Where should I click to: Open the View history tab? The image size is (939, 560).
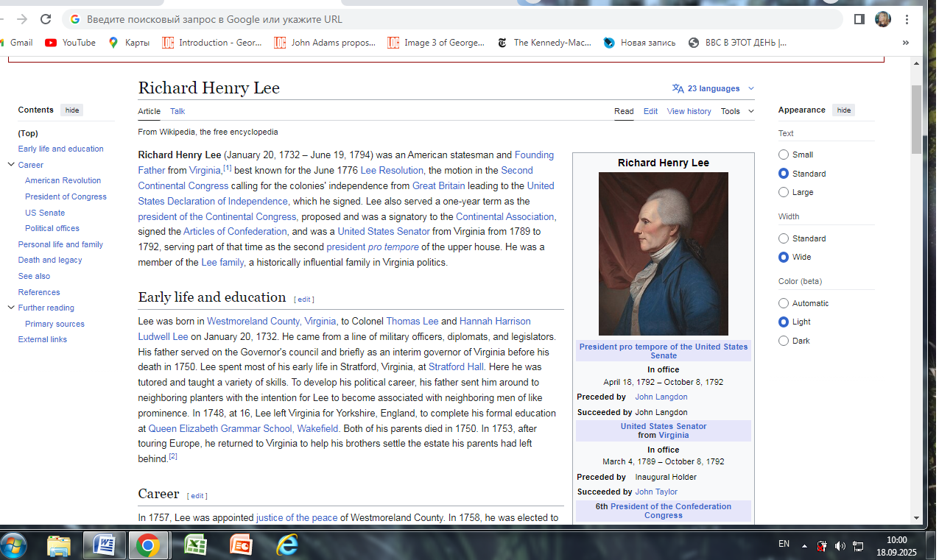click(x=689, y=111)
